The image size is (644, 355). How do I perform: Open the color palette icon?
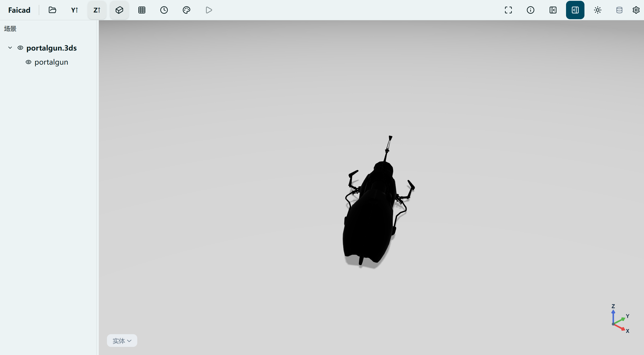187,10
